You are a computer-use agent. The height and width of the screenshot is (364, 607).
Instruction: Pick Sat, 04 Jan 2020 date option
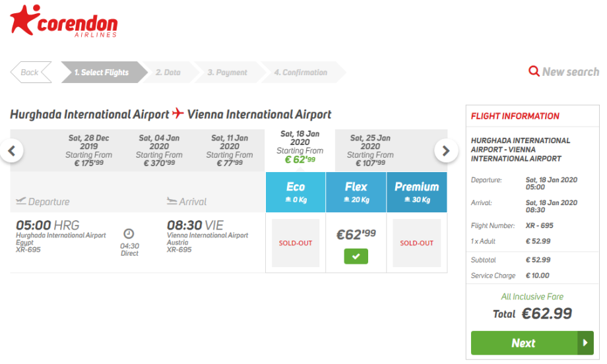coord(159,150)
